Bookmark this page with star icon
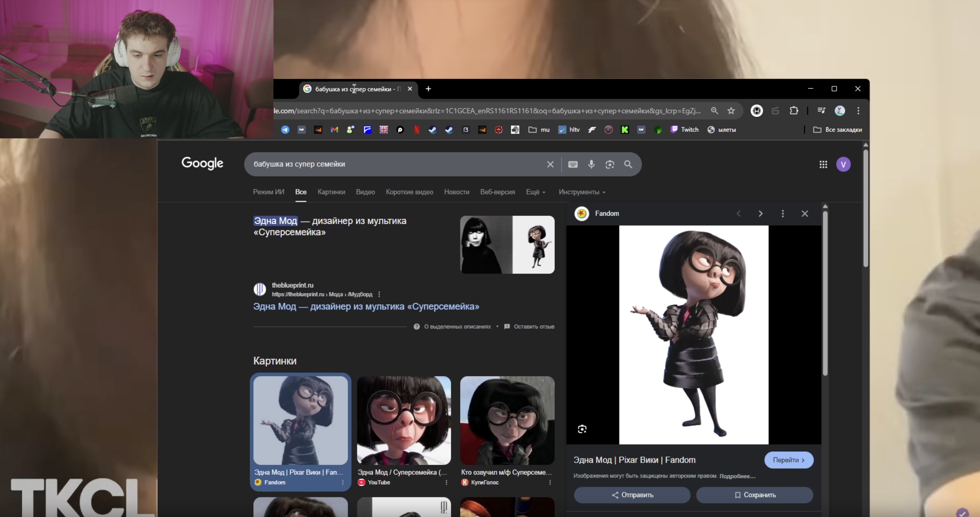980x517 pixels. tap(731, 111)
